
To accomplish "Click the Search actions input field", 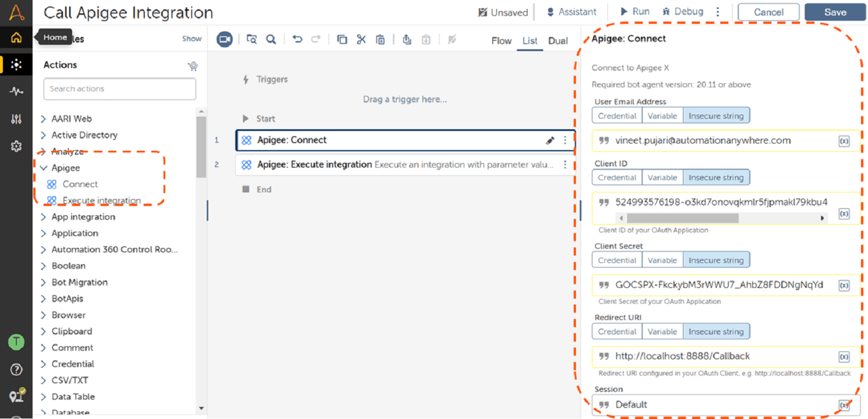I will (120, 88).
